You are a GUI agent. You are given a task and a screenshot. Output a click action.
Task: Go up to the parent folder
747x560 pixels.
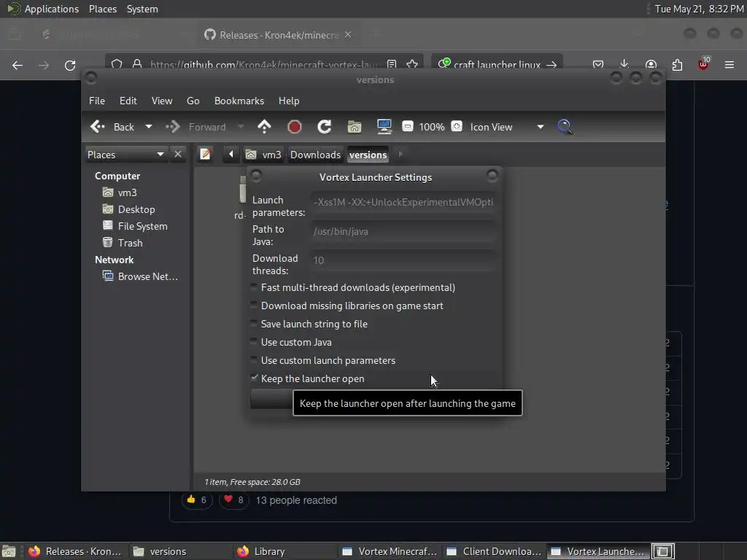coord(264,127)
